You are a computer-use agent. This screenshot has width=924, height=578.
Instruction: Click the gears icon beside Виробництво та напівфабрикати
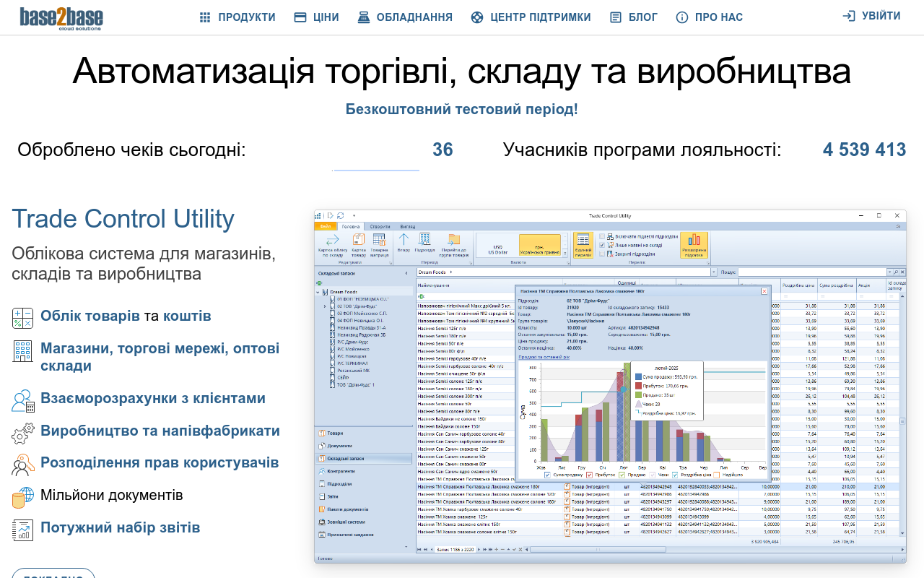point(23,433)
